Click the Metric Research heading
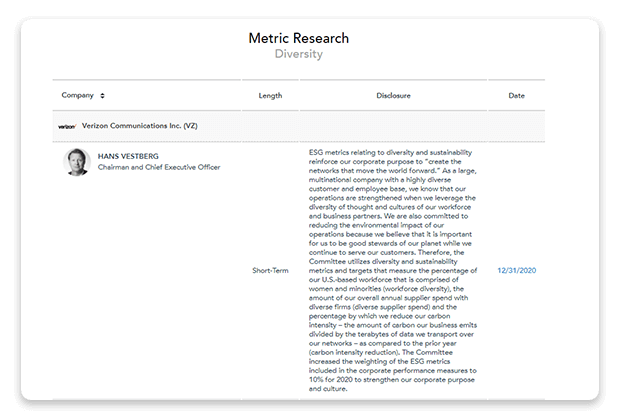620x419 pixels. pyautogui.click(x=299, y=38)
